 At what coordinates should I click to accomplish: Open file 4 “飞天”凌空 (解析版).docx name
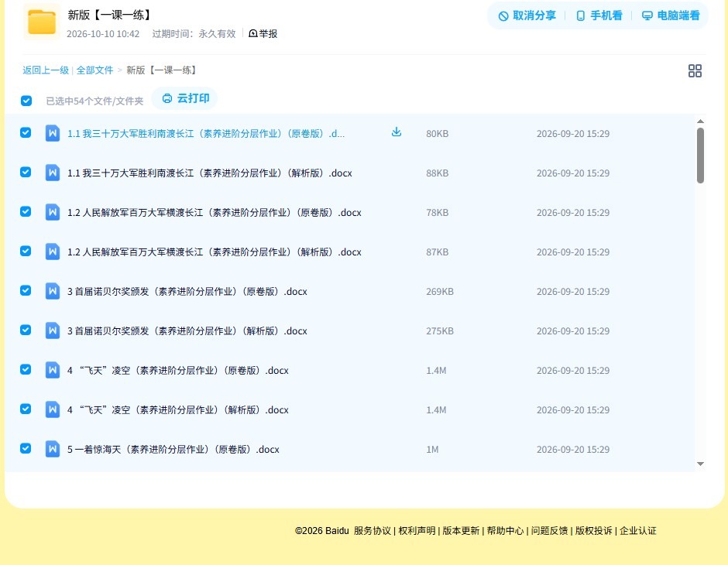(178, 409)
